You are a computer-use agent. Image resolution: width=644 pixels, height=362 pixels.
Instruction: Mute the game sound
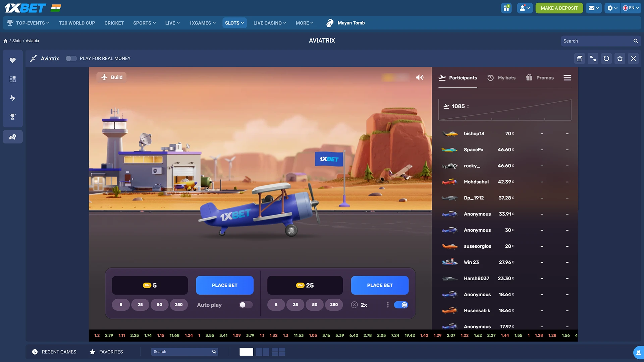click(419, 77)
